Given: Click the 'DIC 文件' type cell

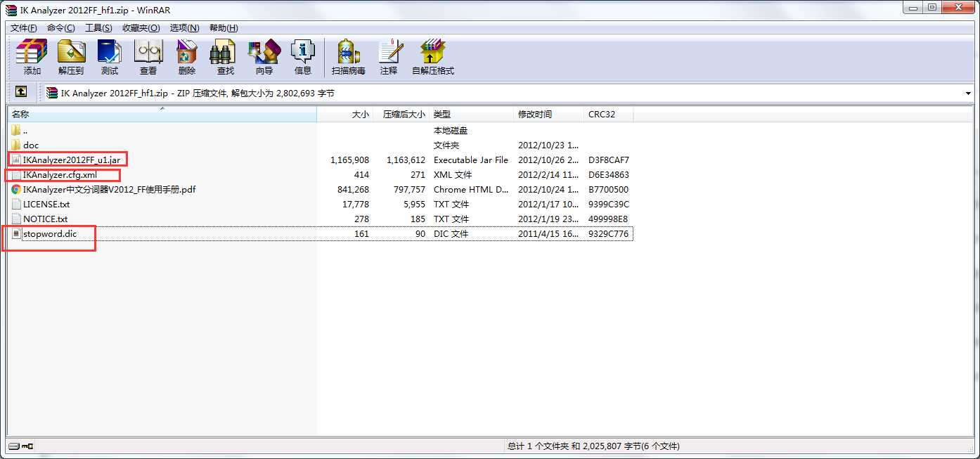Looking at the screenshot, I should click(x=451, y=234).
